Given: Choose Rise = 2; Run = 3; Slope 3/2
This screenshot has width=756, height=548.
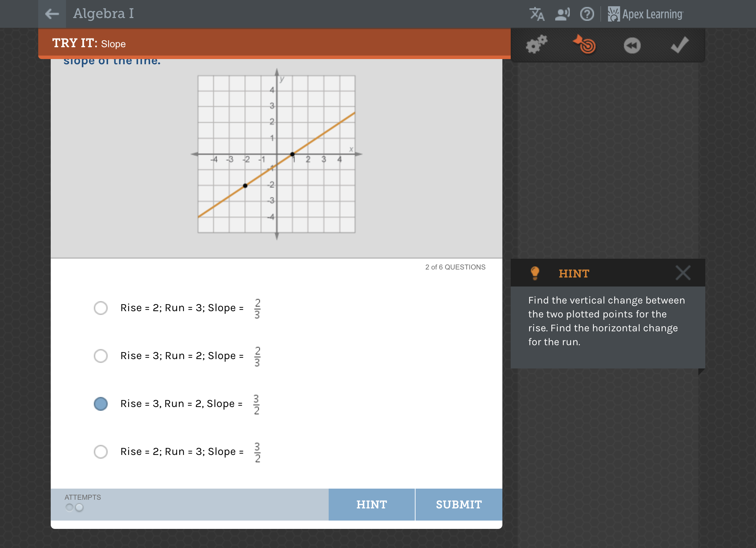Looking at the screenshot, I should [101, 452].
